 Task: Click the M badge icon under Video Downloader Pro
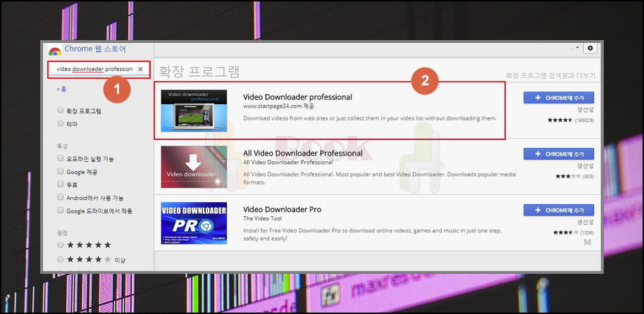[588, 243]
